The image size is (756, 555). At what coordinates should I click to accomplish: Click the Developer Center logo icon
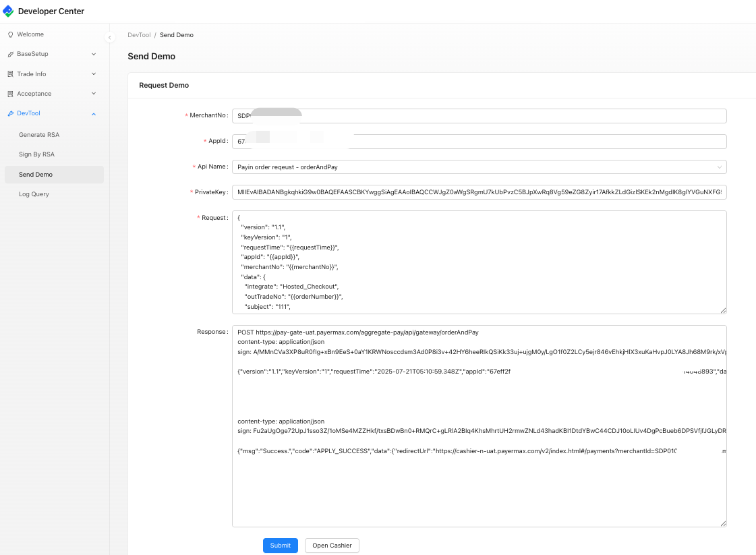pos(8,11)
